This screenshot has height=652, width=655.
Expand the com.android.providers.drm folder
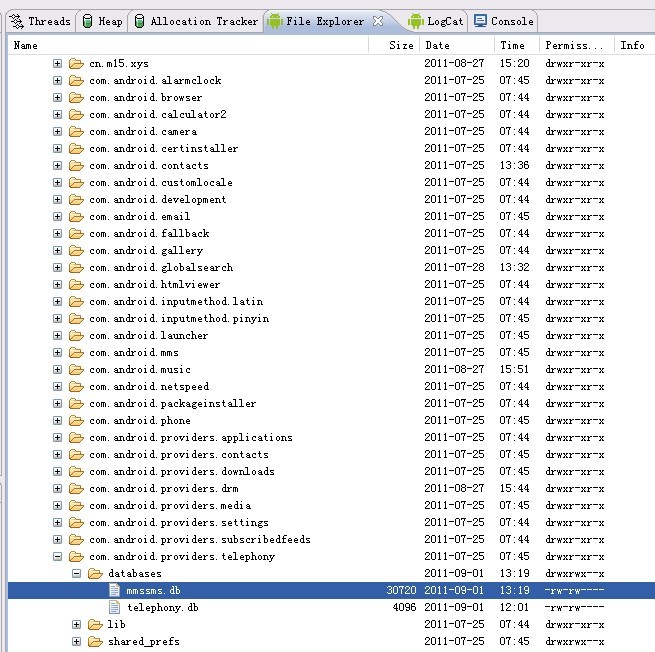click(x=58, y=488)
